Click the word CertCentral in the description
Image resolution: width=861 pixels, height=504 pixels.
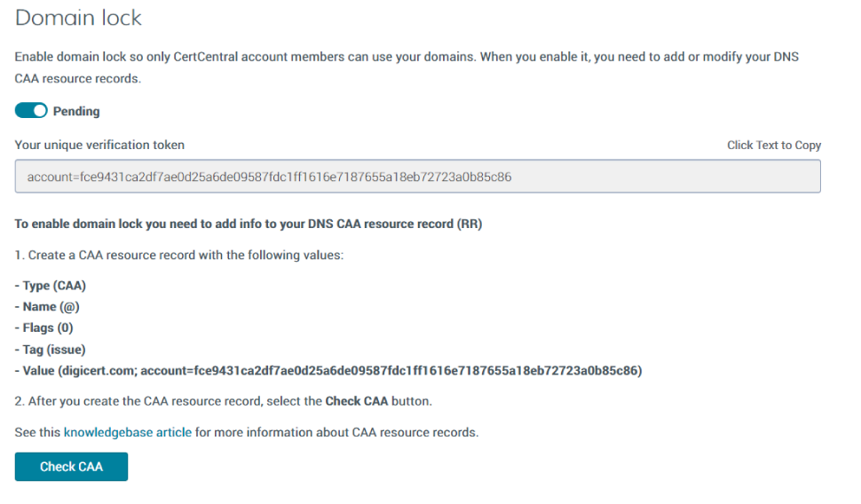[x=205, y=57]
